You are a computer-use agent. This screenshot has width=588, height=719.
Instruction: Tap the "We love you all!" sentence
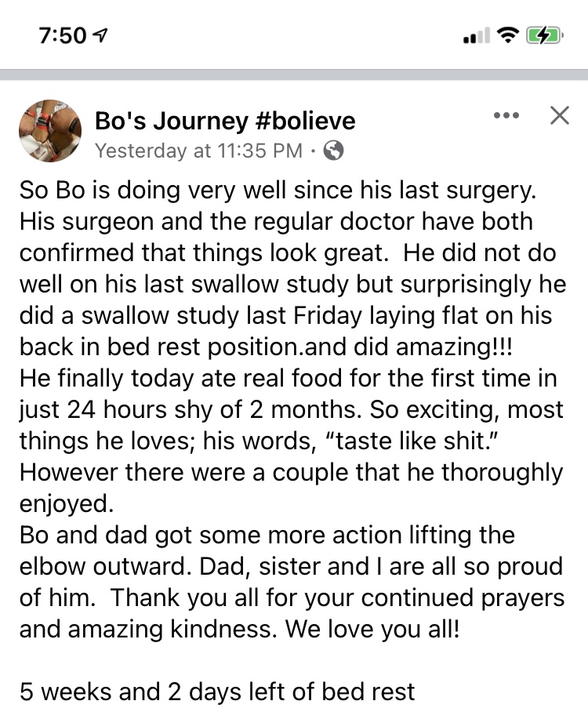372,629
